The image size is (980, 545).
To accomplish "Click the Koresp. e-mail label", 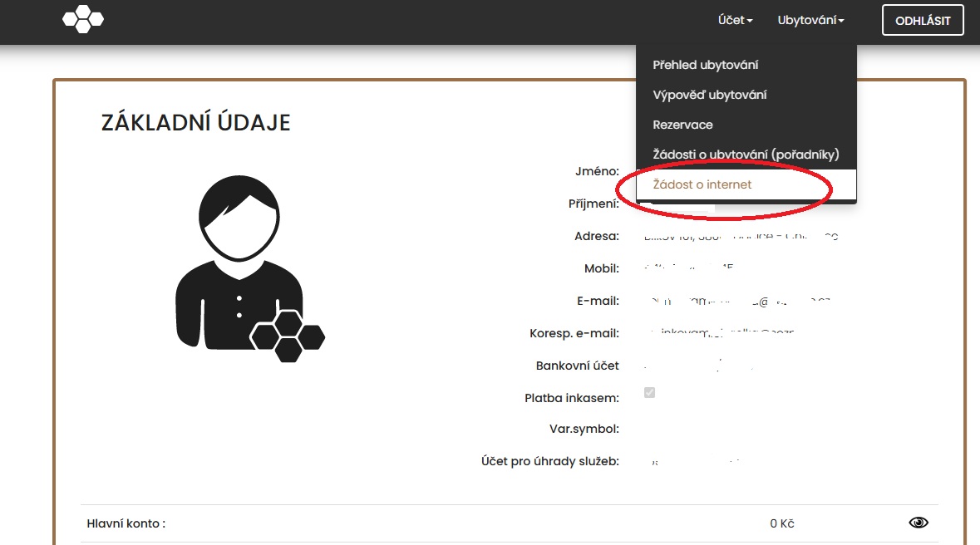I will 574,334.
